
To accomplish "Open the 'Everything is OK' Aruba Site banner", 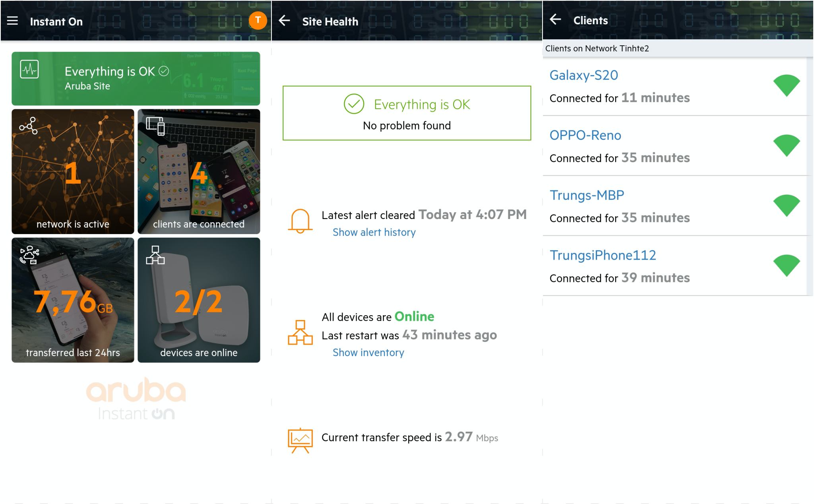I will tap(136, 78).
